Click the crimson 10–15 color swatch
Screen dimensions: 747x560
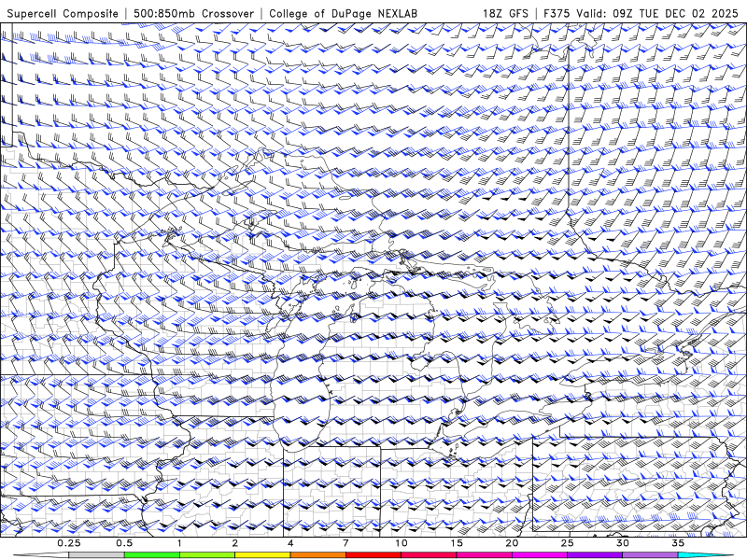point(429,555)
